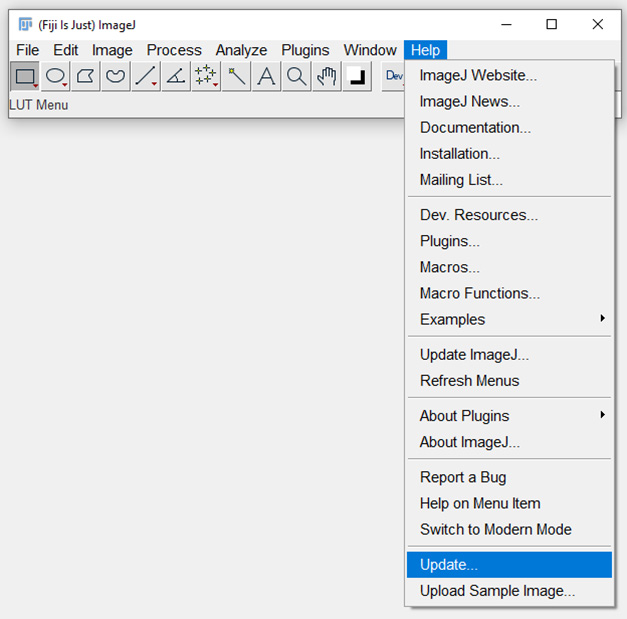Open the Window menu
This screenshot has height=619, width=627.
point(370,50)
